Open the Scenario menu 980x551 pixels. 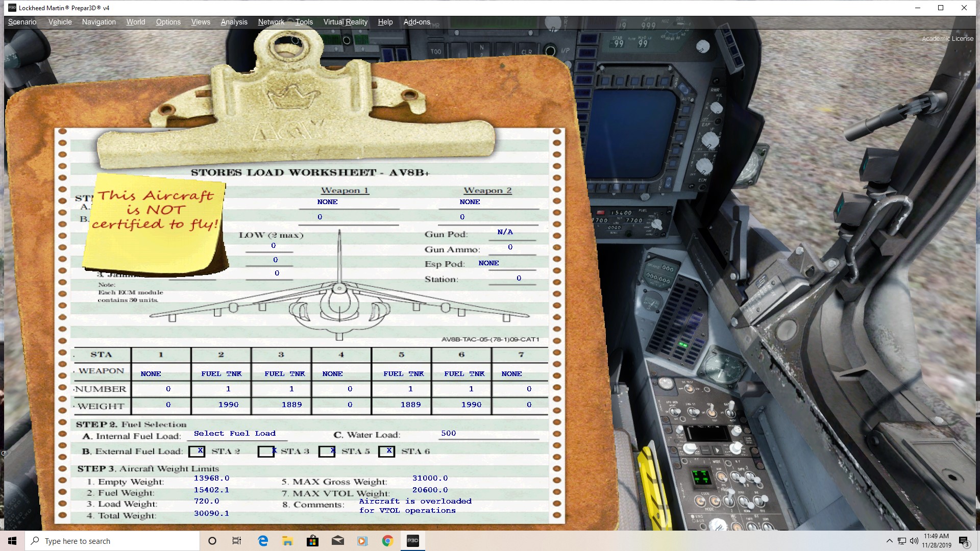[x=22, y=22]
